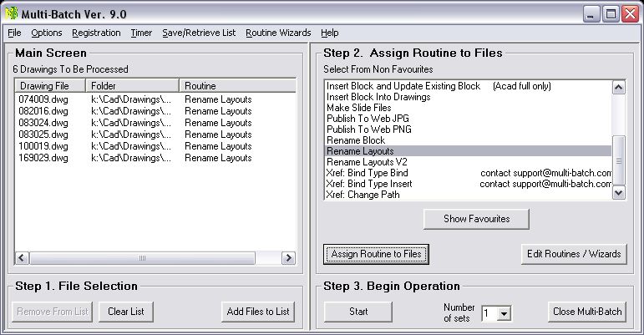Click the drawing list right scroll arrow
Image resolution: width=644 pixels, height=335 pixels.
click(288, 258)
